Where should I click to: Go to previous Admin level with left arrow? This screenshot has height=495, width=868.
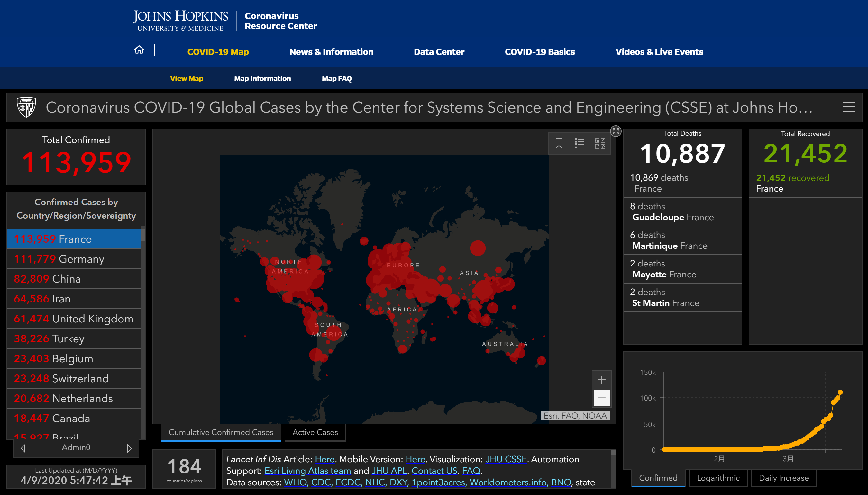(23, 448)
